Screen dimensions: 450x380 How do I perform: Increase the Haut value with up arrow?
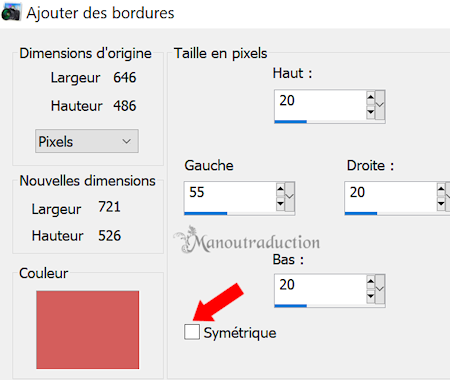point(370,98)
